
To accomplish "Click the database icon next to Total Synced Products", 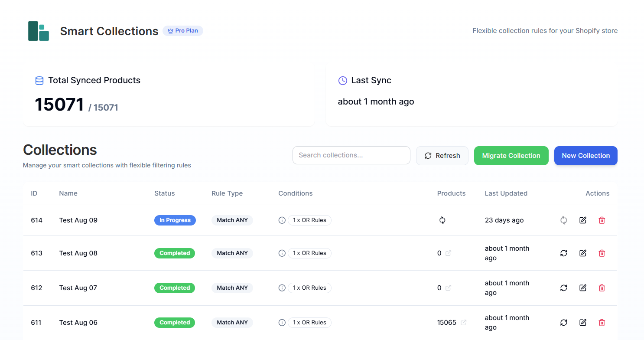I will tap(39, 81).
